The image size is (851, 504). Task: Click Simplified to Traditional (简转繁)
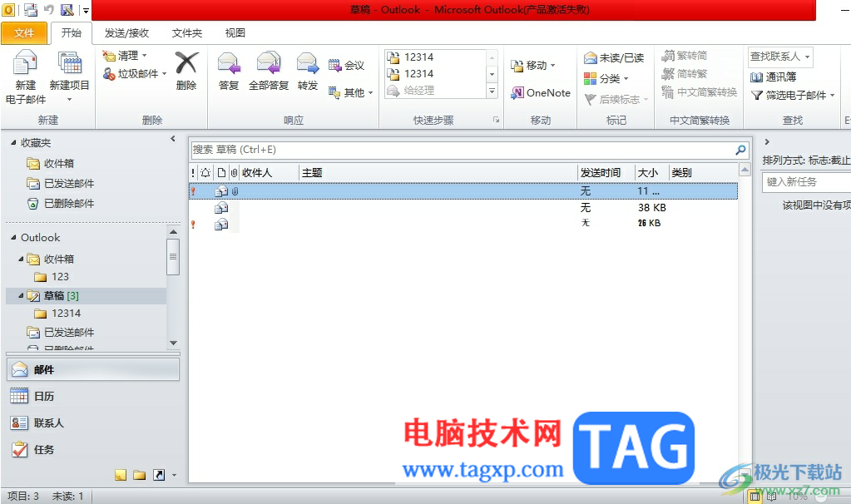(685, 74)
